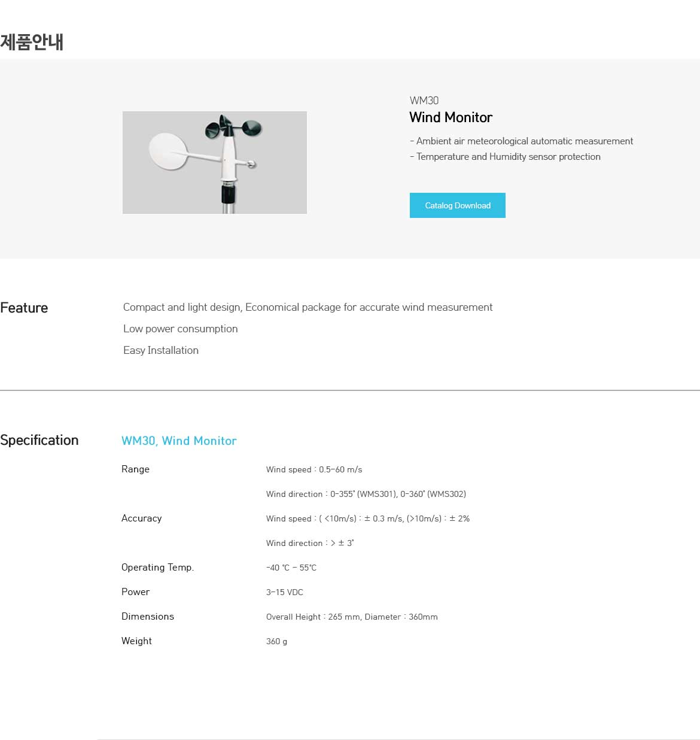Click the 360 g weight value

tap(276, 641)
